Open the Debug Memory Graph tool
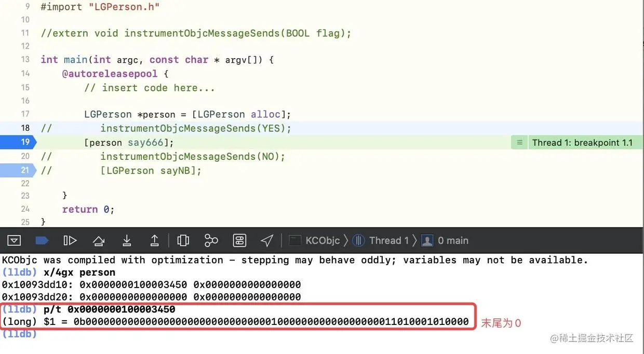 click(x=211, y=240)
